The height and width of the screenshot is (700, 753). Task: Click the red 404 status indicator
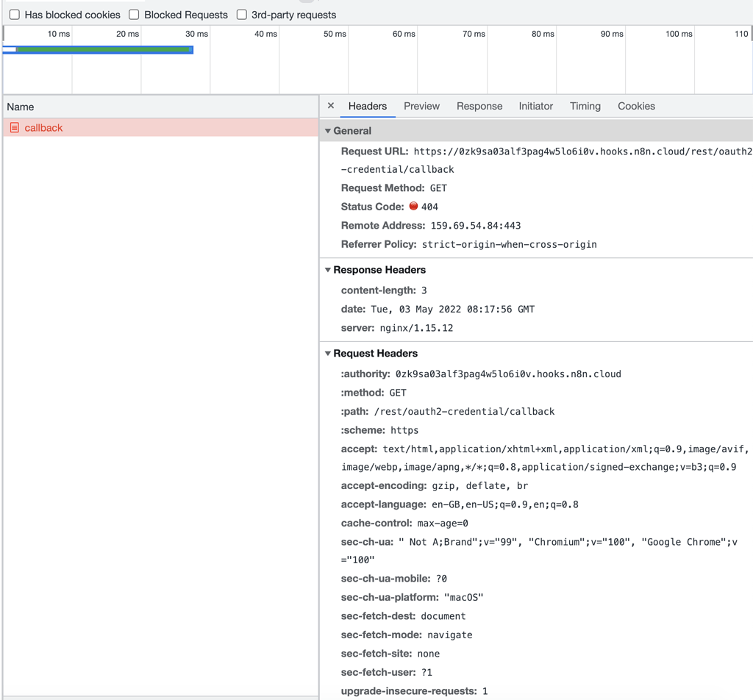pyautogui.click(x=413, y=206)
